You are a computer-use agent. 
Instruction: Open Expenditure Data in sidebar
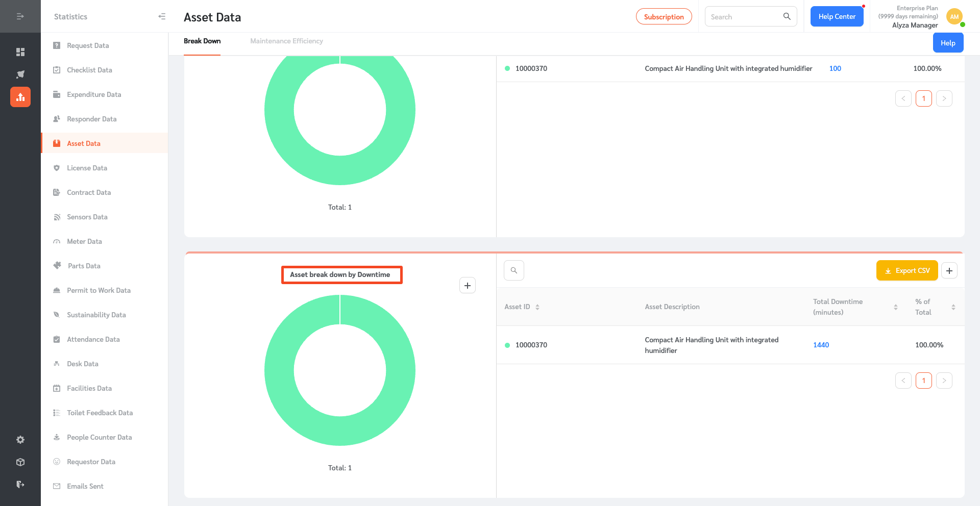click(x=104, y=94)
